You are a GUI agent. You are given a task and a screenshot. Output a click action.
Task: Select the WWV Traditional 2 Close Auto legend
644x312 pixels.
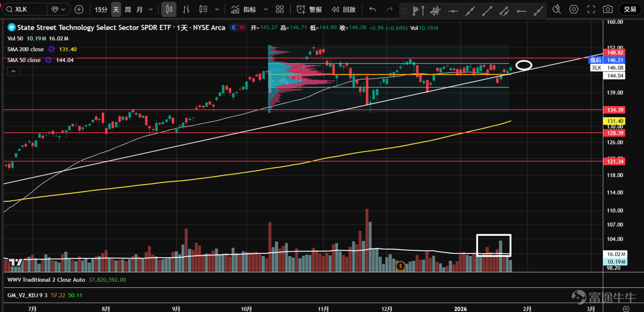(x=46, y=280)
